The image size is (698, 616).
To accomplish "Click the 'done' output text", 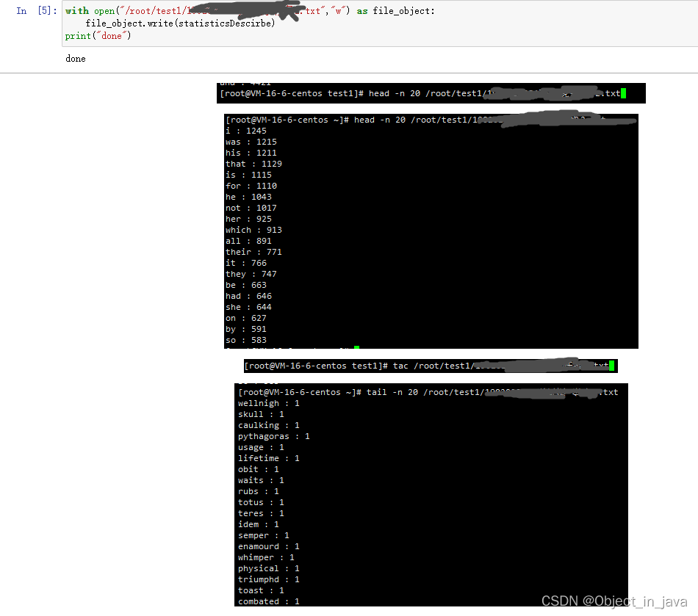I will (x=75, y=59).
